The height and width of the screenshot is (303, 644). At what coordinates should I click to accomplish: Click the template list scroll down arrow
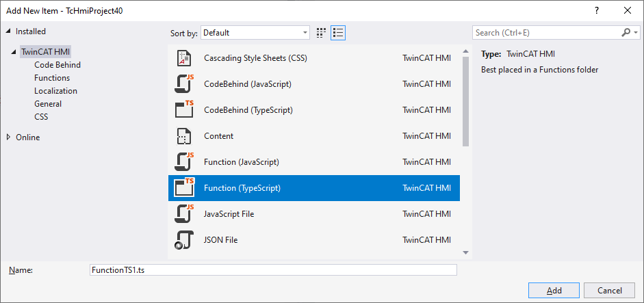pyautogui.click(x=466, y=252)
